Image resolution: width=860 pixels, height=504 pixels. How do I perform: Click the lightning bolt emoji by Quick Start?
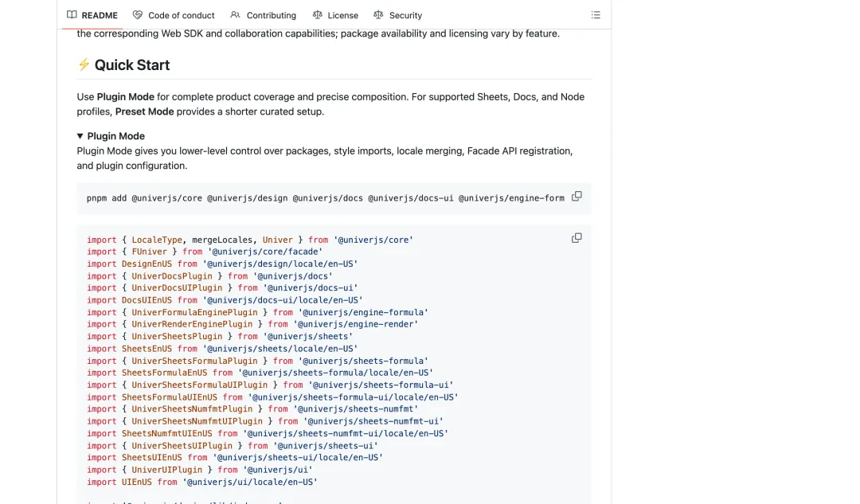(x=84, y=64)
